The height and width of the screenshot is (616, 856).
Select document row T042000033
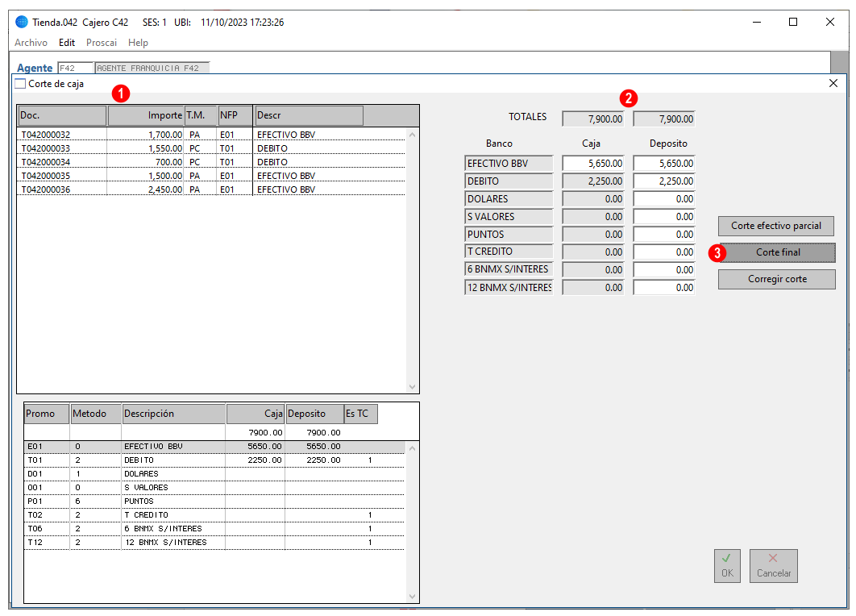coord(213,148)
